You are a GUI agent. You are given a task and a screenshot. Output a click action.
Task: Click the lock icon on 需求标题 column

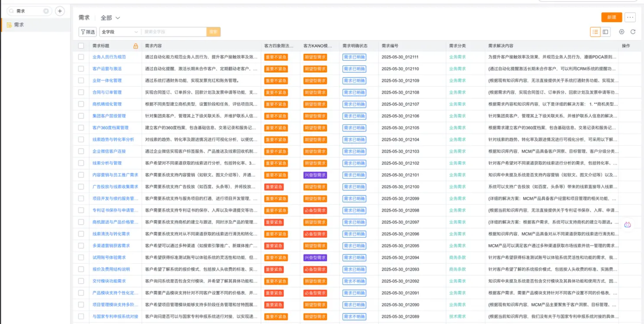[135, 46]
